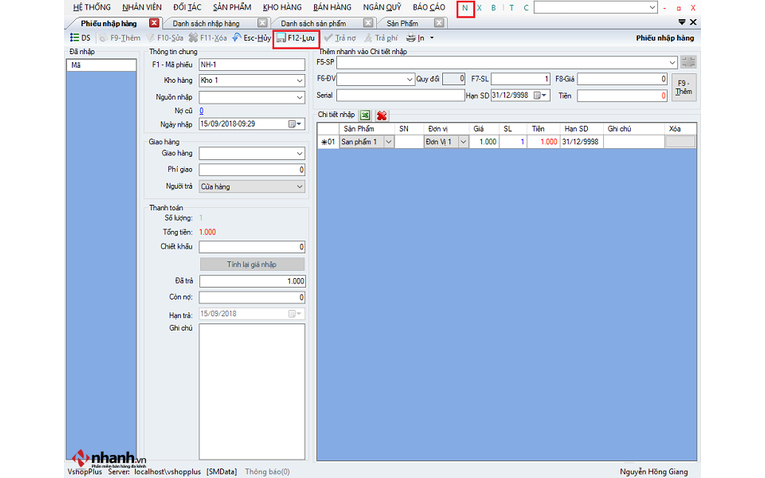Screen dimensions: 765x478
Task: Click the F8-Giá price field
Action: pos(622,79)
